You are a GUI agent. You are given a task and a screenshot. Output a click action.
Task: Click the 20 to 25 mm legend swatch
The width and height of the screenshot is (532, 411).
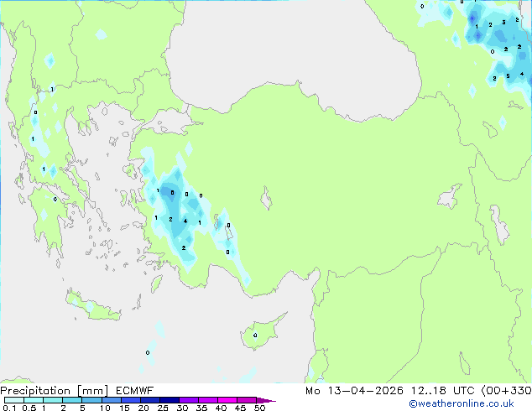149,400
